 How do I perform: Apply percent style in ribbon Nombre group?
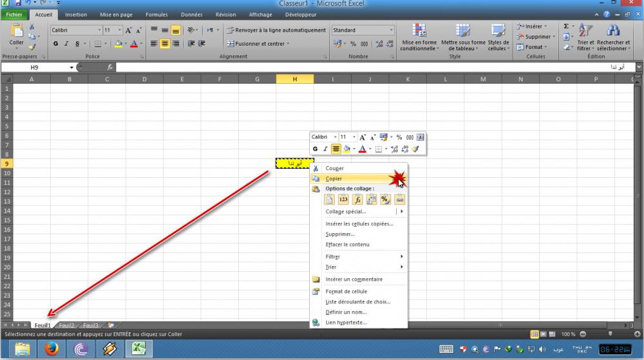(353, 44)
